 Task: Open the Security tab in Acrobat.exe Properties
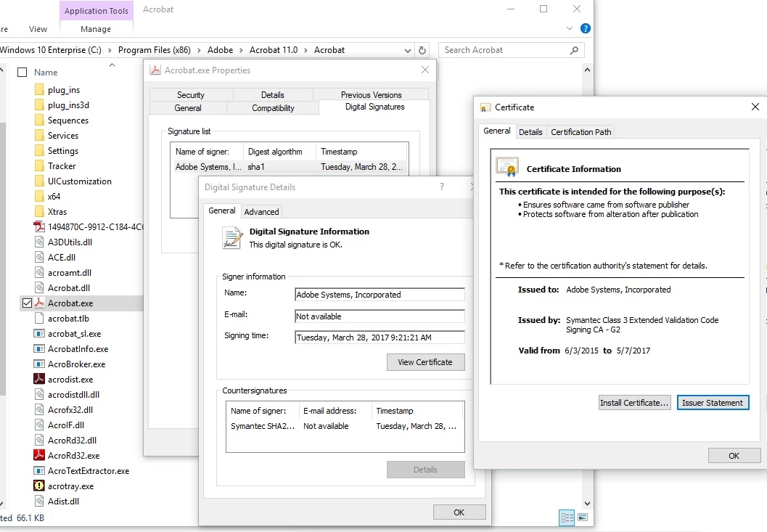pyautogui.click(x=191, y=95)
